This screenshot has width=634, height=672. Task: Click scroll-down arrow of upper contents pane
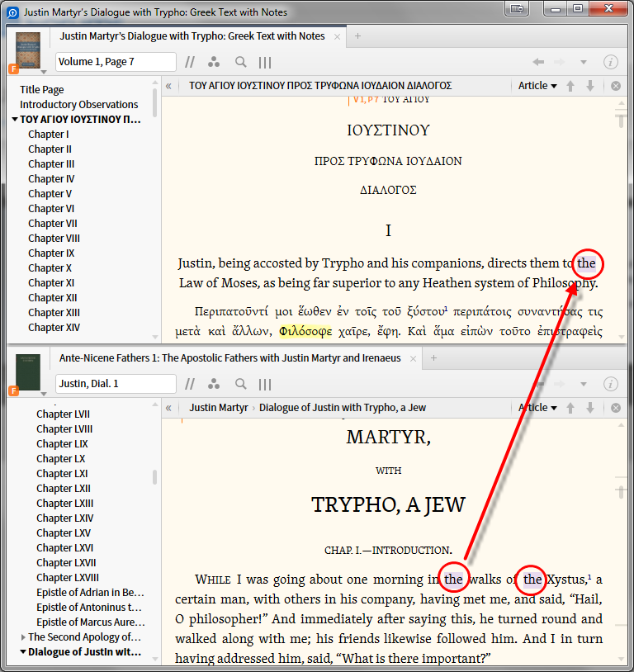(154, 338)
